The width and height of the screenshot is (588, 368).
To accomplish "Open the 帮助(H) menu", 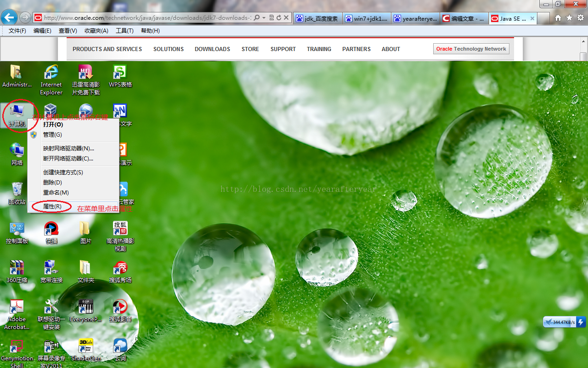I will coord(150,31).
